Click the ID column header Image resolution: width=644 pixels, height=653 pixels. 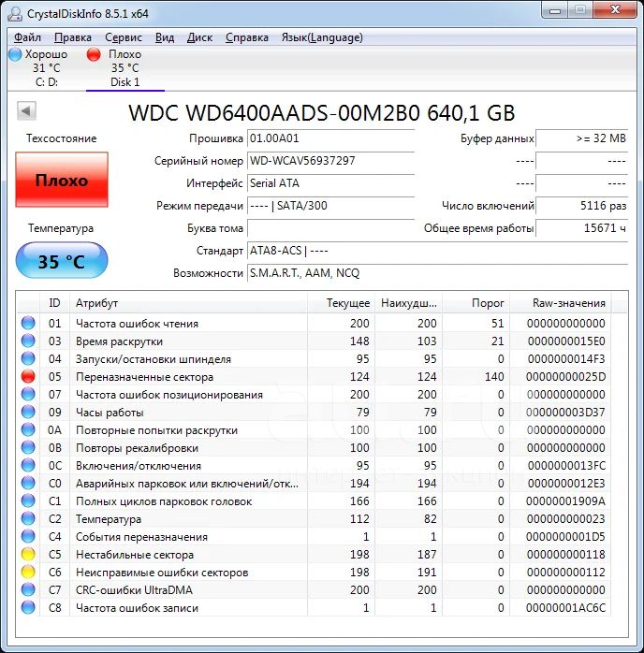point(54,303)
